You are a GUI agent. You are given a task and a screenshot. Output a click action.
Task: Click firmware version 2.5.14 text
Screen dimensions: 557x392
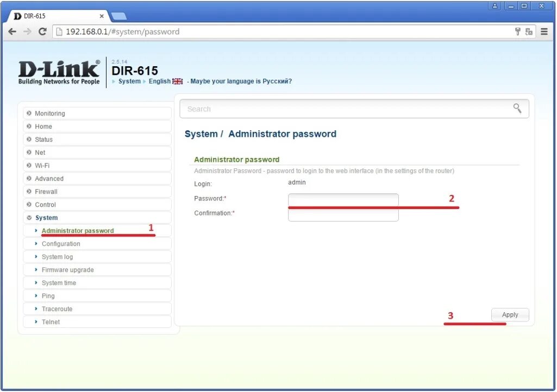tap(120, 62)
